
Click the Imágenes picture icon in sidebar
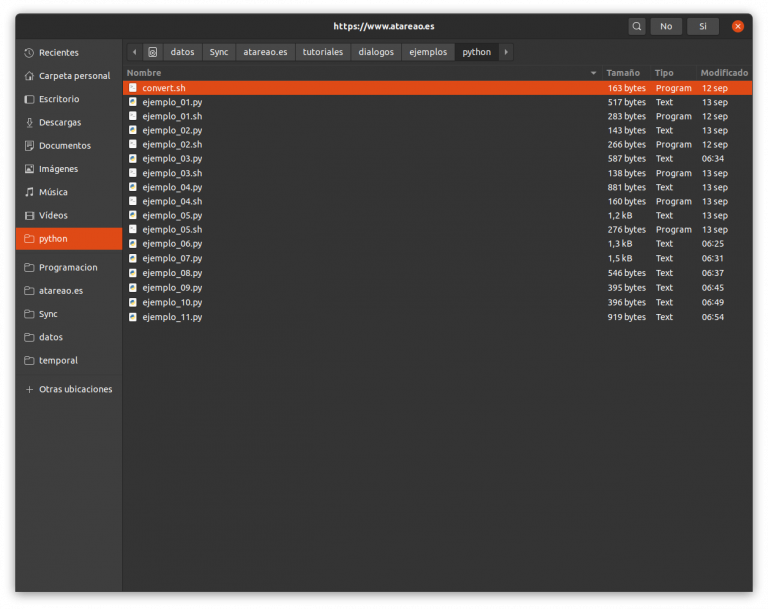coord(29,169)
